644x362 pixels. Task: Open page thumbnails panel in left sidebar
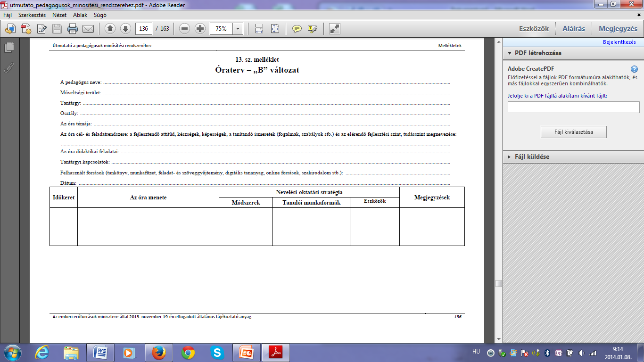click(x=9, y=47)
